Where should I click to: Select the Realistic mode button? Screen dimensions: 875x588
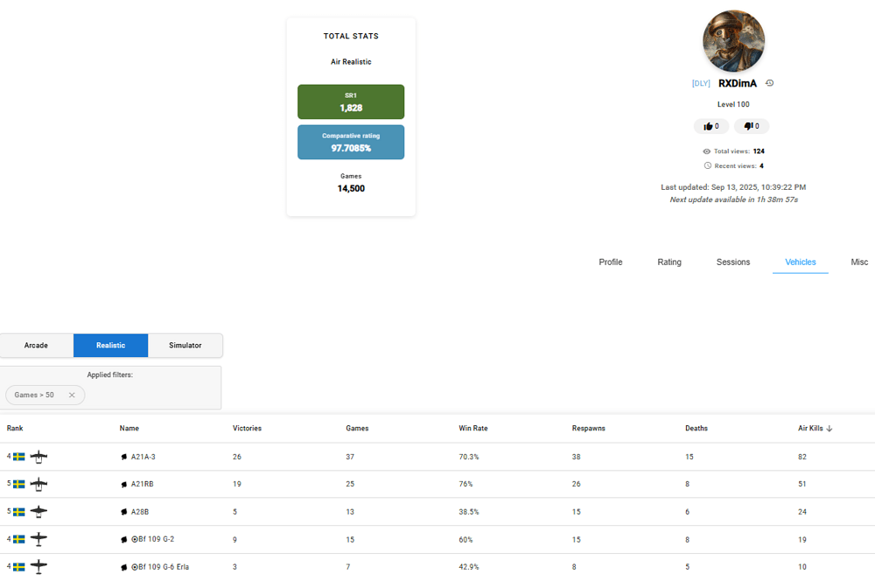pos(110,346)
